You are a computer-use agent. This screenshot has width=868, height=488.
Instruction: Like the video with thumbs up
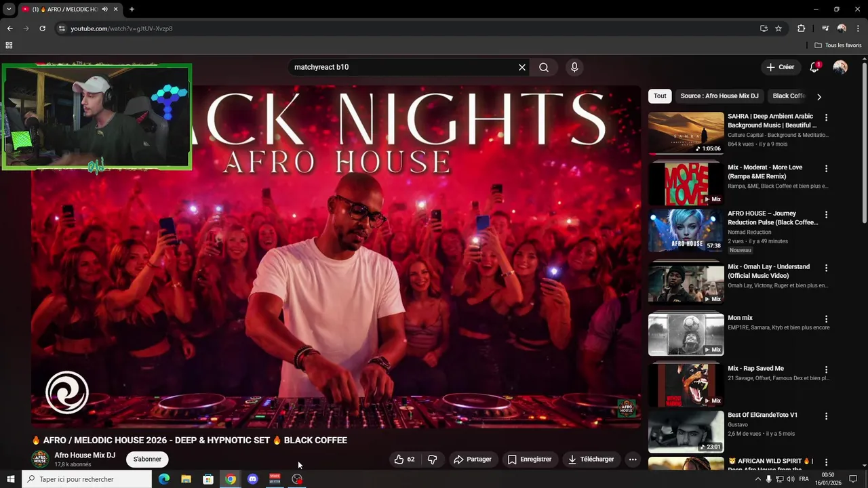click(x=406, y=460)
